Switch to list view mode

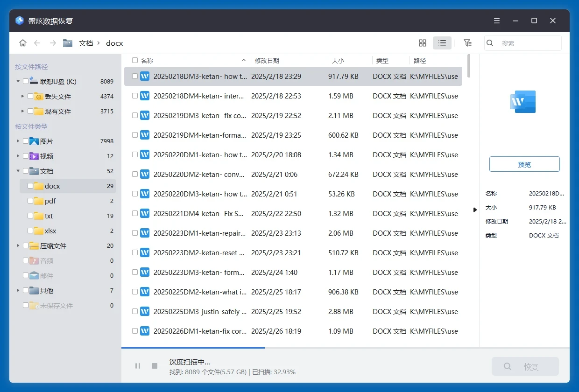[x=442, y=43]
